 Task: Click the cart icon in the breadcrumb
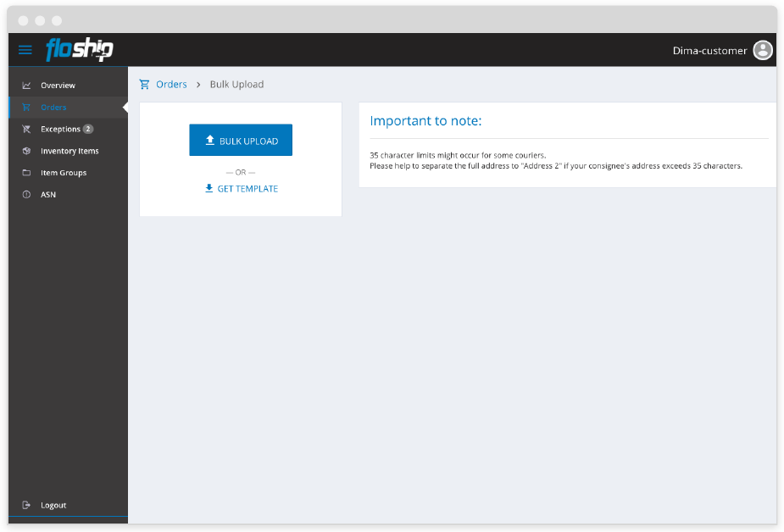[145, 85]
